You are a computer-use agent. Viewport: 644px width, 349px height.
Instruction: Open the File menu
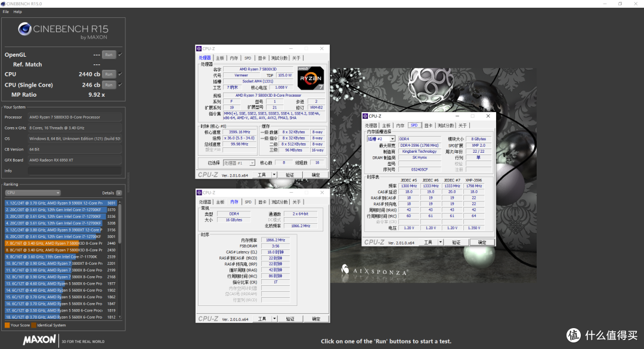6,12
